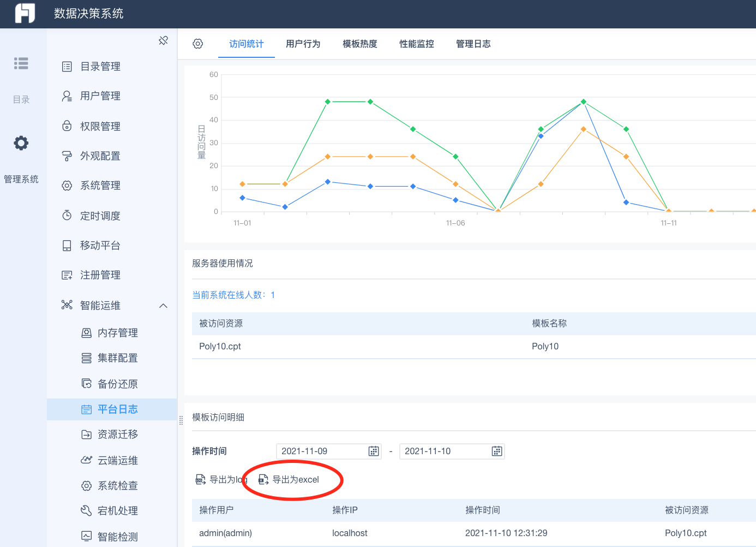756x547 pixels.
Task: Click the 备份还原 icon
Action: tap(86, 383)
